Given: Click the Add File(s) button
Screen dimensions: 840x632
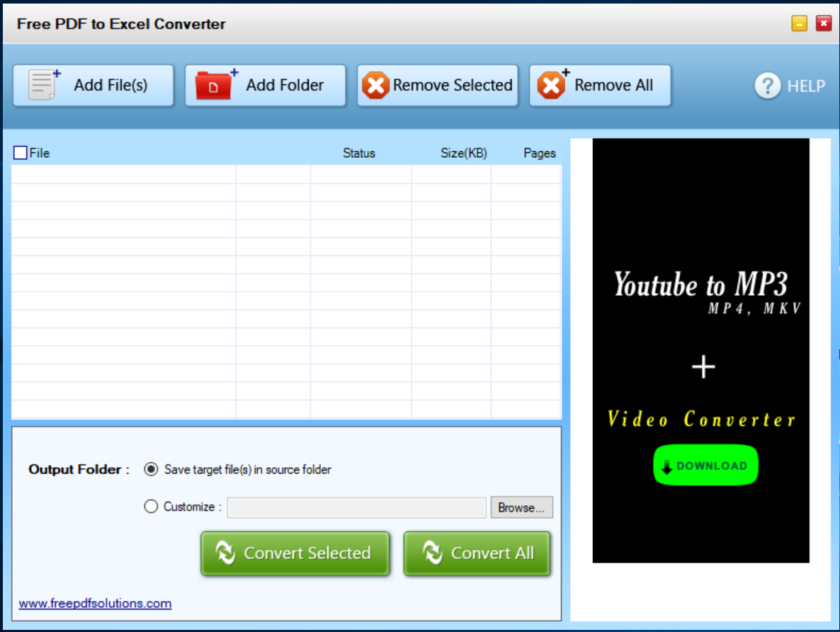Looking at the screenshot, I should point(93,86).
